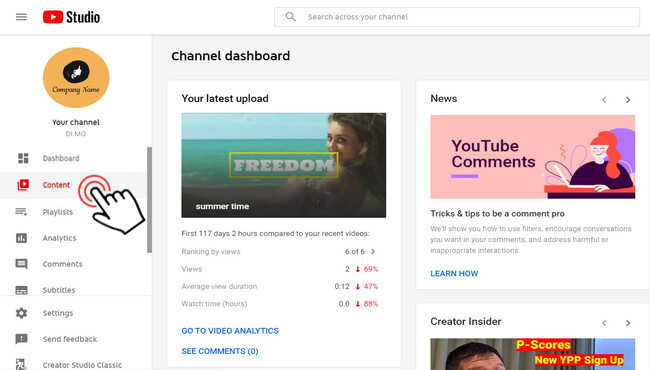Click 'Tricks & tips to be a comment pro'
Viewport: 650px width, 370px height.
(x=497, y=214)
